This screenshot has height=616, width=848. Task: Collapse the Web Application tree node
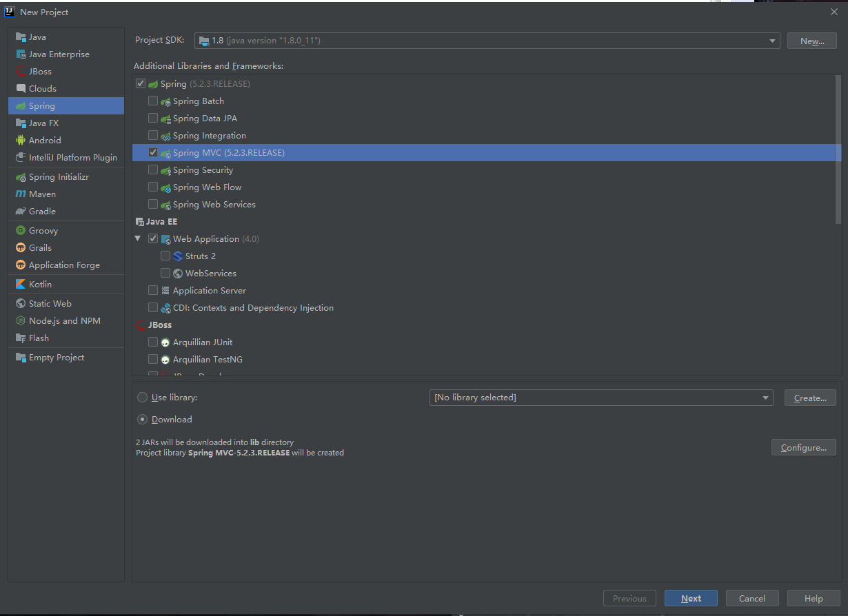tap(137, 238)
